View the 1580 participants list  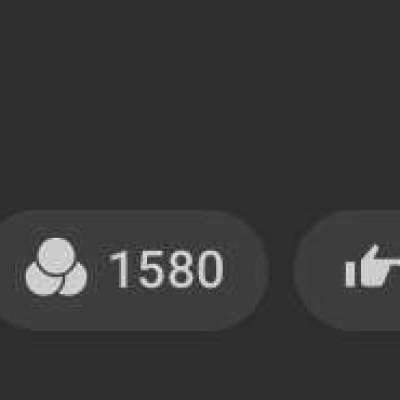point(133,270)
